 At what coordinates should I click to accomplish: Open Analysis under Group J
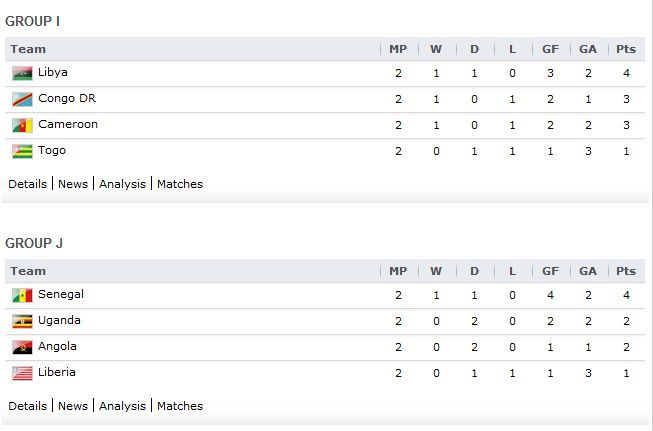click(122, 406)
